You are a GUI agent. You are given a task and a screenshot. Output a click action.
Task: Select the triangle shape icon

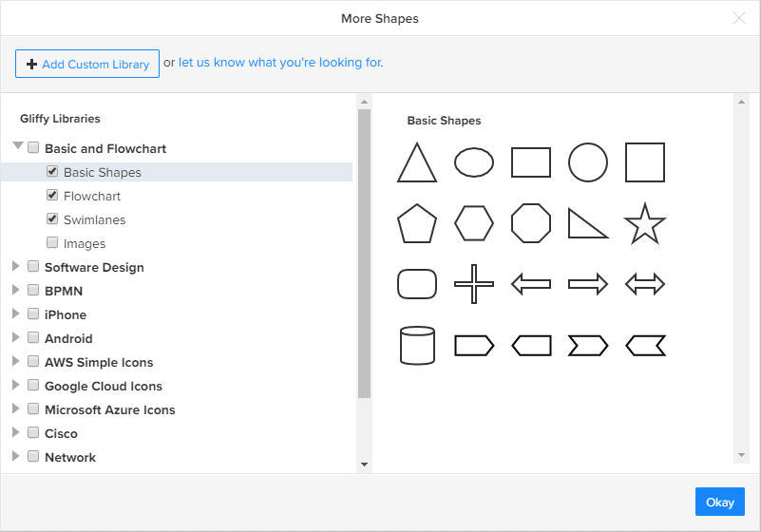pos(417,163)
